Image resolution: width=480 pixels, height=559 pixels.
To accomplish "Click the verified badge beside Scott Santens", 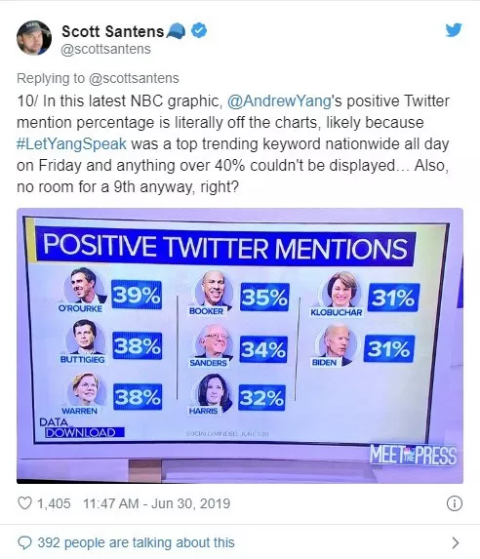I will pyautogui.click(x=199, y=31).
